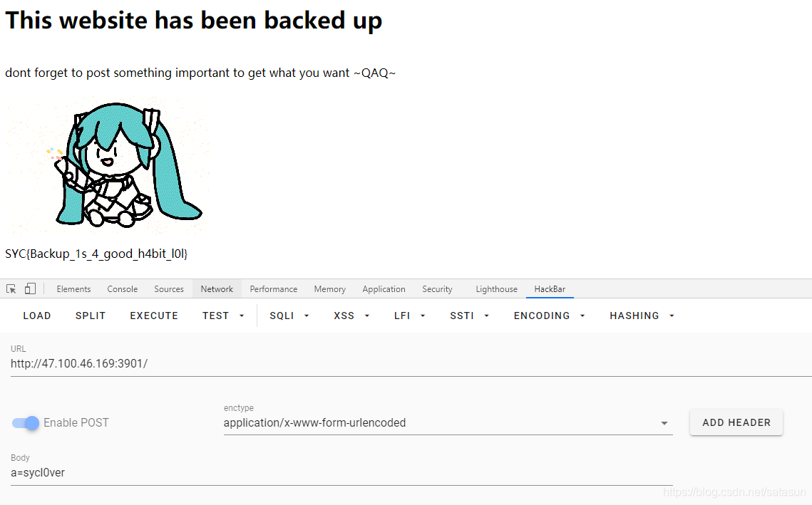Open the Performance tab
Viewport: 812px width, 505px height.
click(274, 289)
